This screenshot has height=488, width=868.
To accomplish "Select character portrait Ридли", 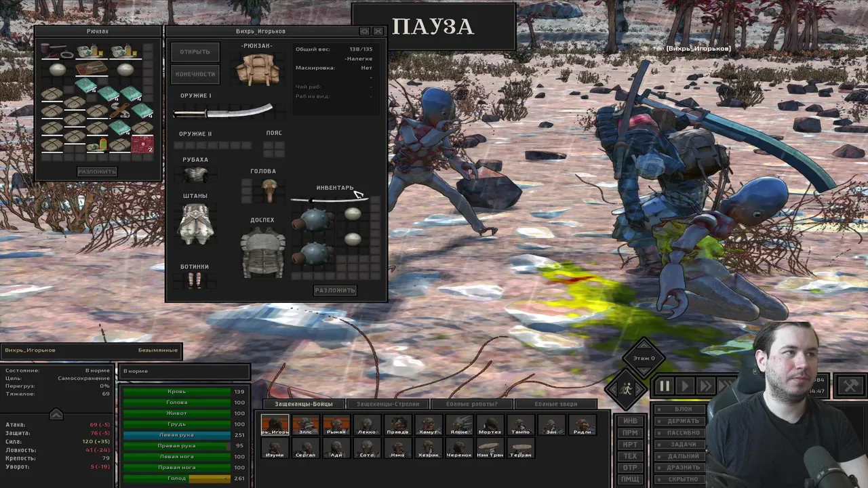I will click(x=583, y=425).
